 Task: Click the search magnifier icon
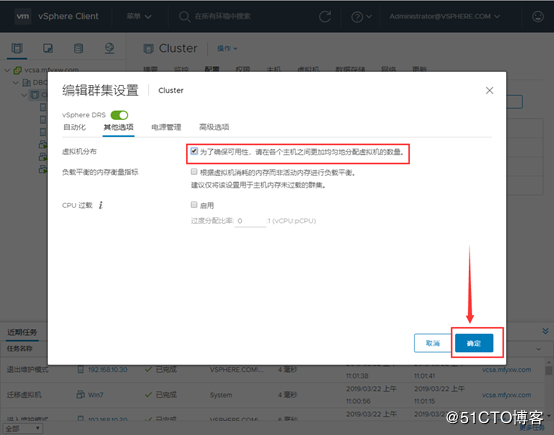pyautogui.click(x=184, y=17)
